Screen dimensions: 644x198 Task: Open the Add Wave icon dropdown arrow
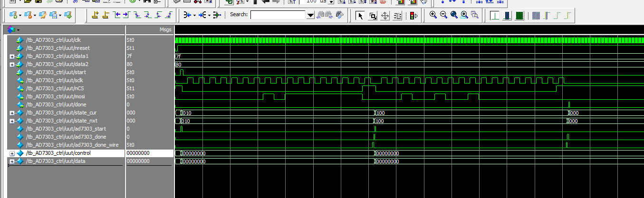[x=20, y=16]
